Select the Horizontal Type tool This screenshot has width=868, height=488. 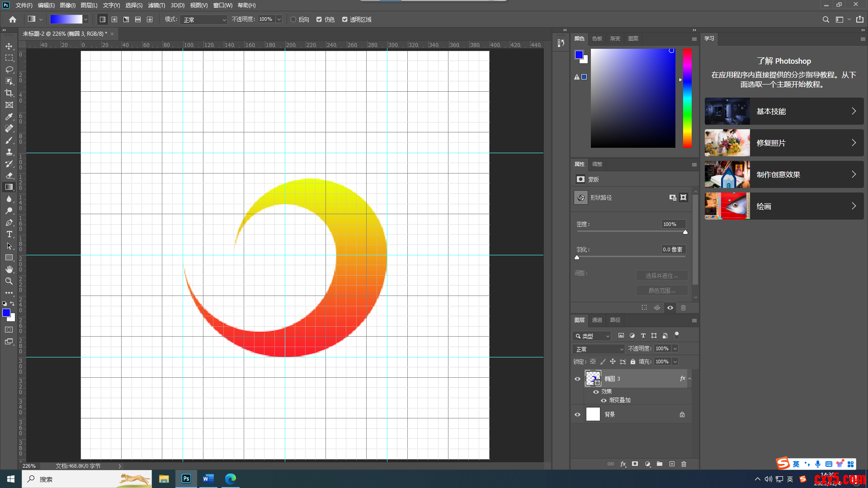[9, 234]
